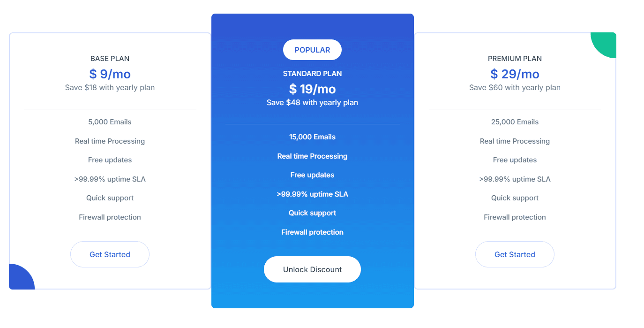Click the $19/mo price text
Viewport: 644px width, 328px height.
[312, 89]
